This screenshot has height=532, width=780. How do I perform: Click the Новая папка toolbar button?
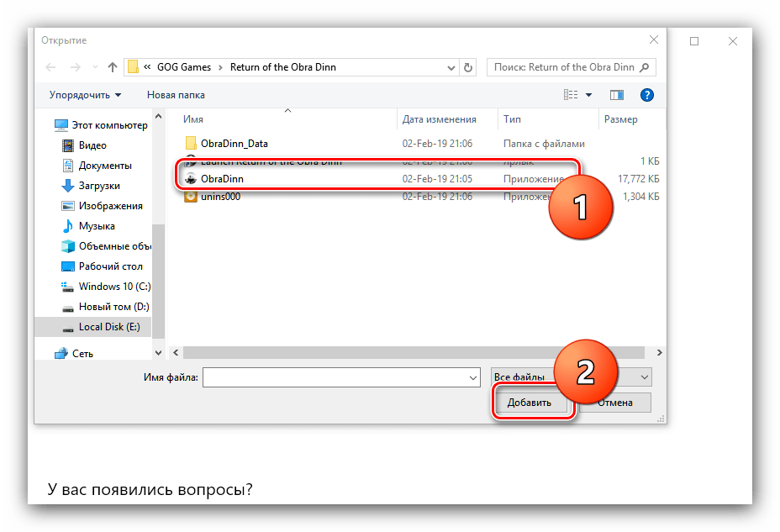(176, 95)
